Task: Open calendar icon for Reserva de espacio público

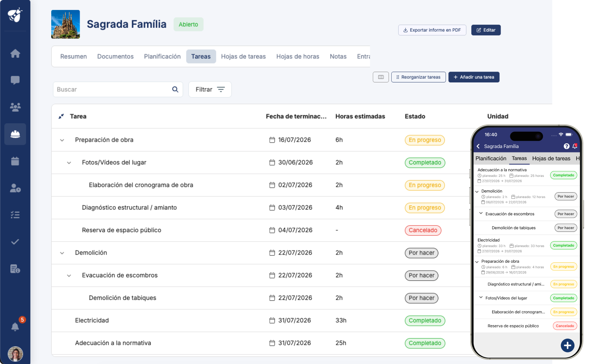Action: tap(272, 230)
